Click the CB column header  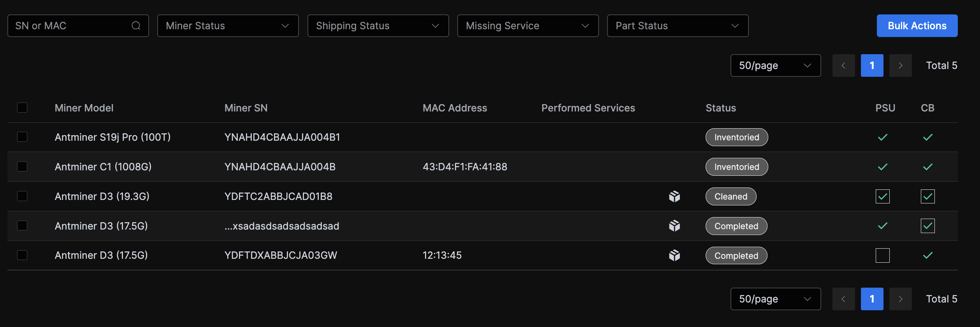pos(927,108)
